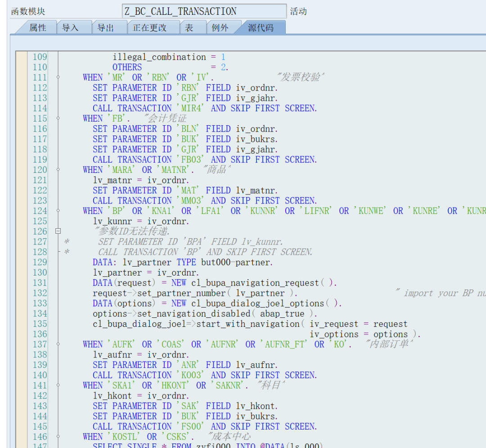Click illegal_combination on line 109
This screenshot has width=486, height=448.
(x=159, y=57)
